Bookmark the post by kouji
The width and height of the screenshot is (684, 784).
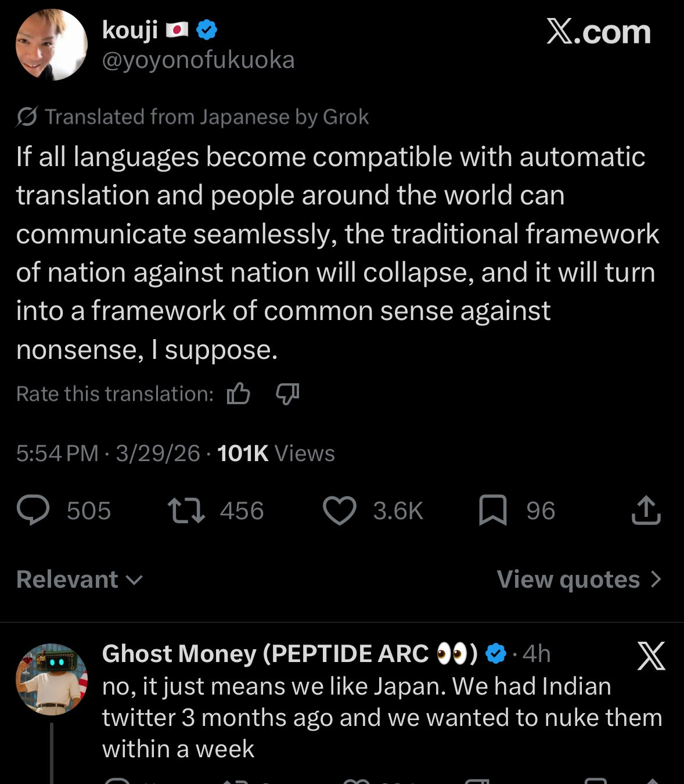(493, 511)
